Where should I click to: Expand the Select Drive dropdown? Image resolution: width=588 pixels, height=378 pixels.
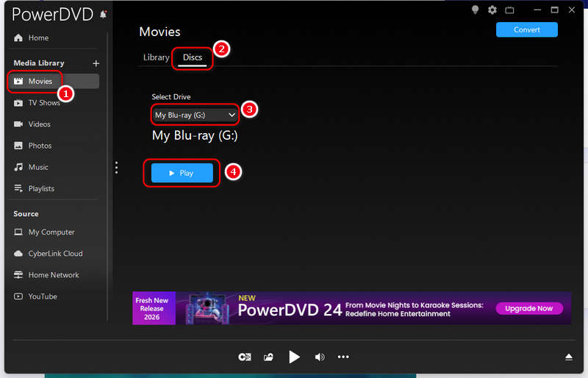(x=195, y=115)
